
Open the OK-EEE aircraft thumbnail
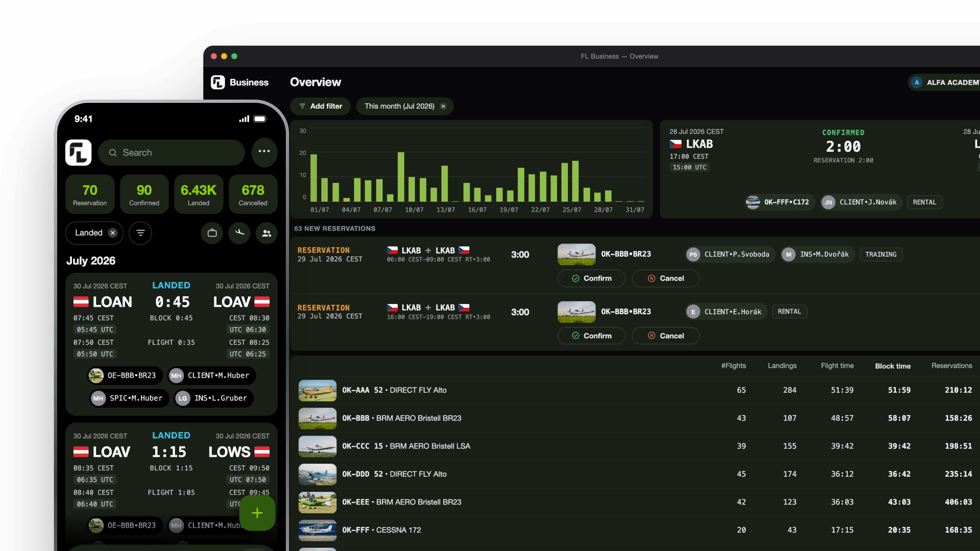pyautogui.click(x=317, y=502)
